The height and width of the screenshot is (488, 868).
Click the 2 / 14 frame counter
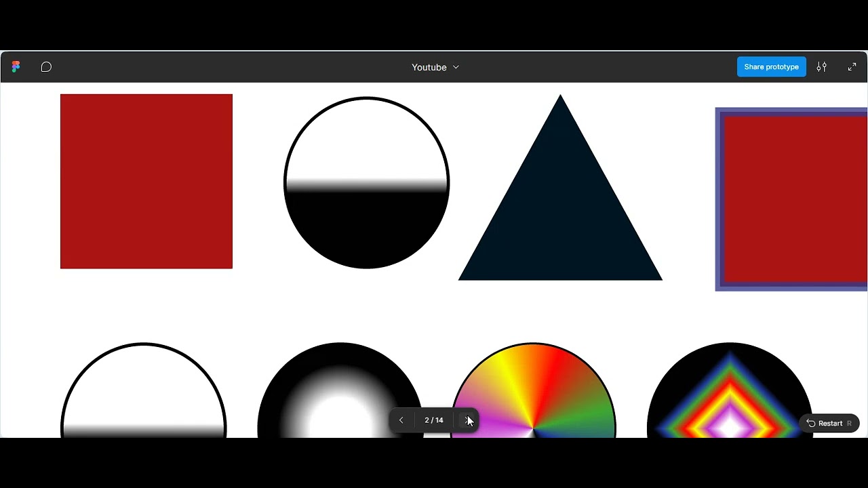point(434,420)
